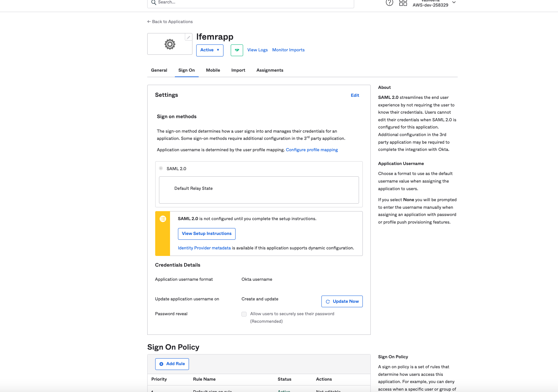This screenshot has height=392, width=558.
Task: Open Monitor Imports link
Action: 288,50
